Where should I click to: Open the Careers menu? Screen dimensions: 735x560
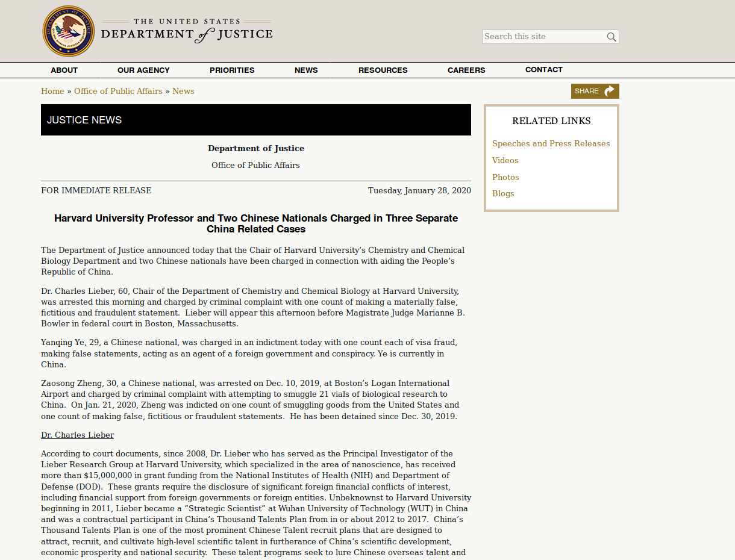(x=466, y=70)
